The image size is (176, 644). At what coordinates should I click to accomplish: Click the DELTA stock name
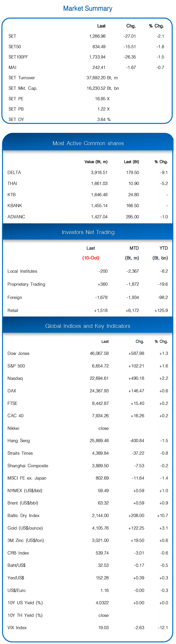tap(14, 172)
